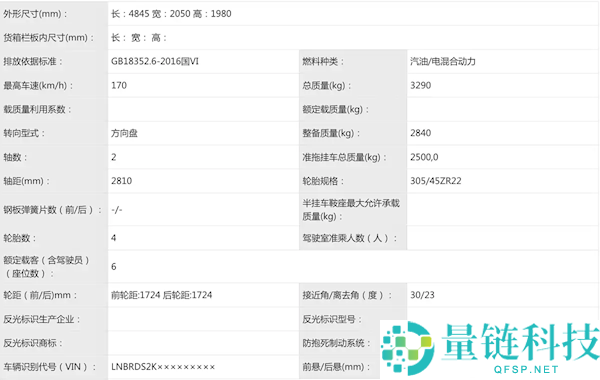Screen dimensions: 600x380
Task: Select the tire spec 305/45ZR22
Action: pos(436,181)
